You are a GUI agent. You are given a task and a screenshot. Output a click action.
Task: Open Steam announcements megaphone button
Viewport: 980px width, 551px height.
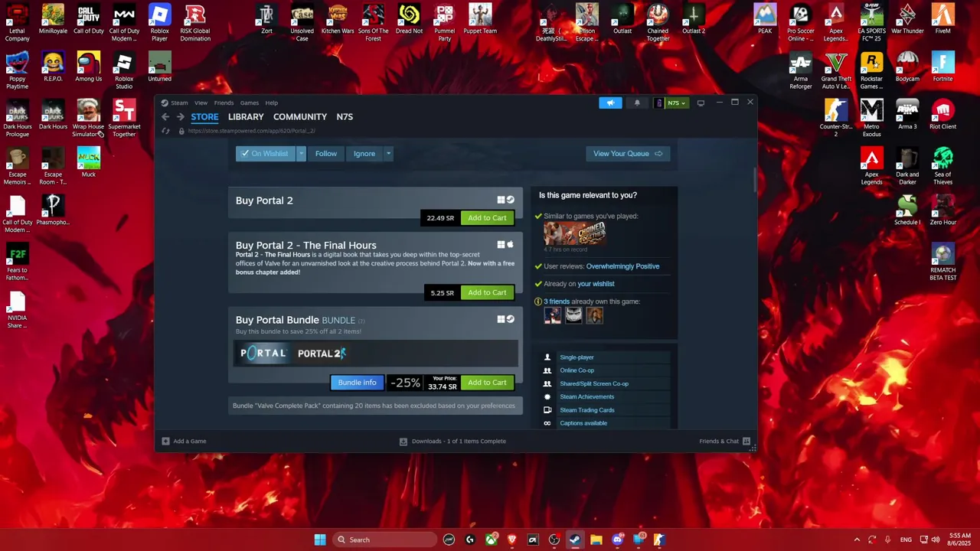pyautogui.click(x=610, y=103)
